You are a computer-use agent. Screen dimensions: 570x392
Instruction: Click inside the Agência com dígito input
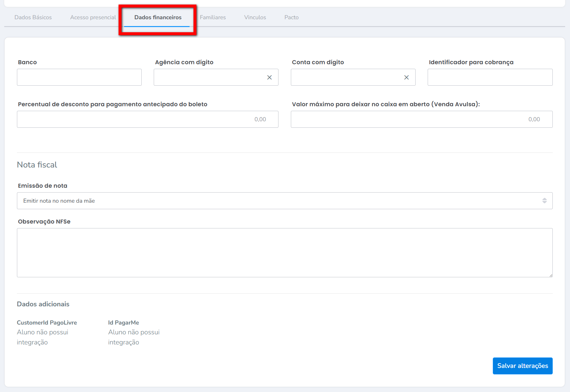pos(208,77)
